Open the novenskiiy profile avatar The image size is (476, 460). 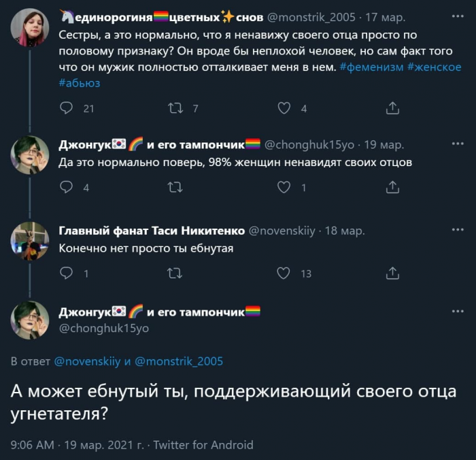pyautogui.click(x=30, y=241)
